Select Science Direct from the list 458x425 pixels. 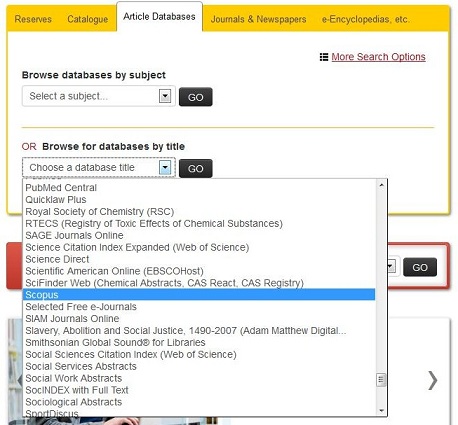point(199,259)
